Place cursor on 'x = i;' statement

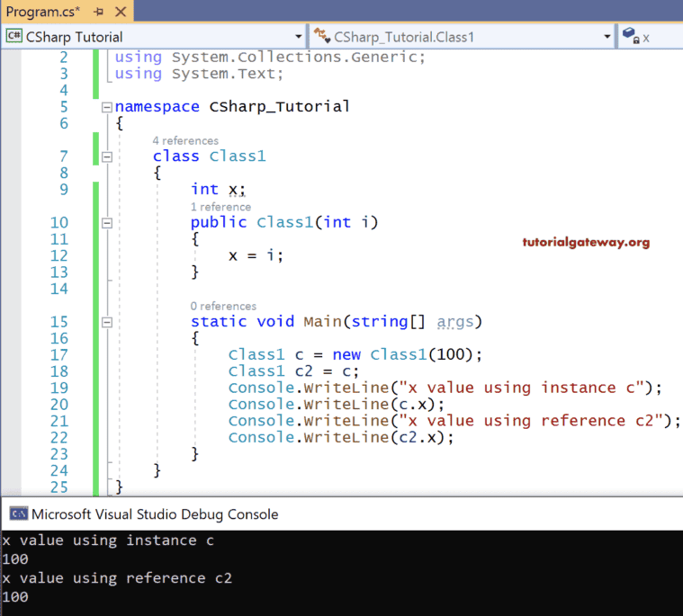coord(256,255)
